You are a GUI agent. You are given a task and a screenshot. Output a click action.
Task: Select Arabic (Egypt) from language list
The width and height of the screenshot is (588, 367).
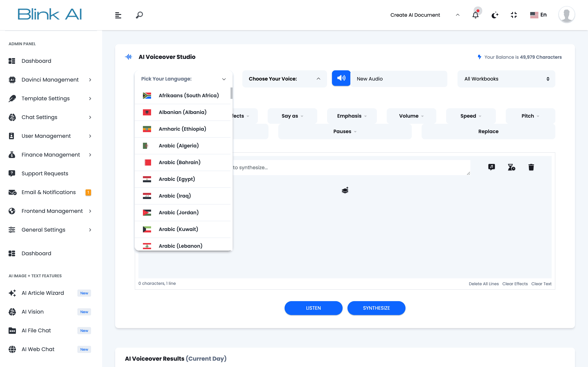tap(177, 179)
